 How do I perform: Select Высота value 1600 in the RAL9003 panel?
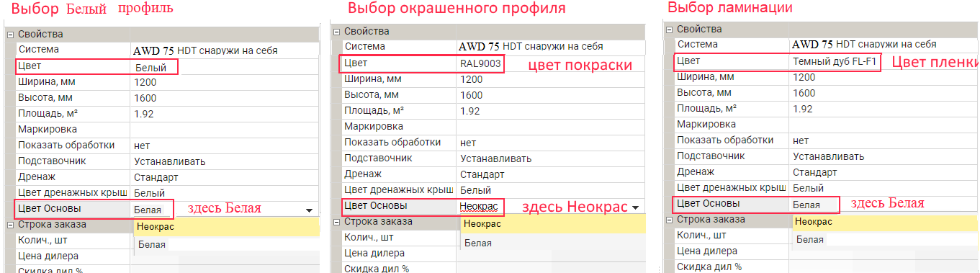click(x=472, y=95)
